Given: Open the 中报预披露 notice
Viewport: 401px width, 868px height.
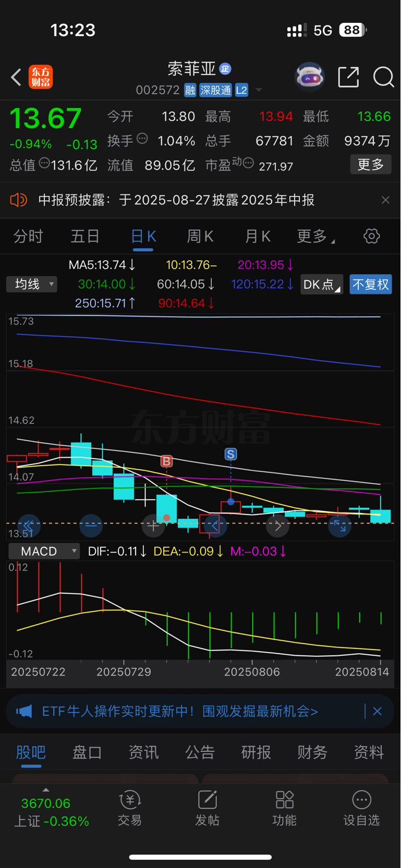Looking at the screenshot, I should [x=176, y=200].
